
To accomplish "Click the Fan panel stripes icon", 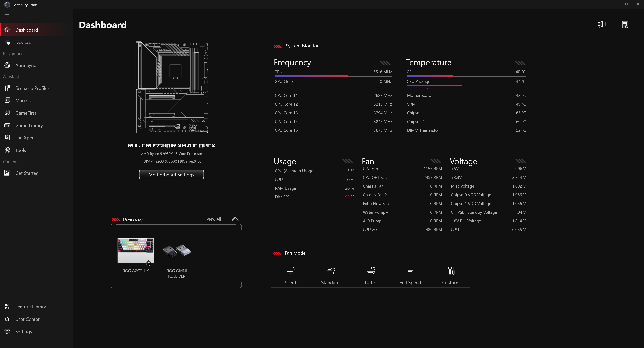I will [x=435, y=161].
